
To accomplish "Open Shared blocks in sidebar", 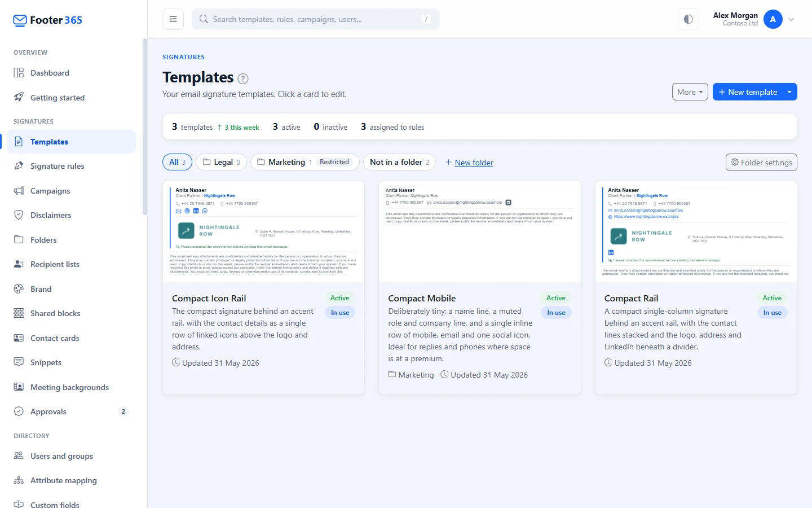I will click(70, 313).
